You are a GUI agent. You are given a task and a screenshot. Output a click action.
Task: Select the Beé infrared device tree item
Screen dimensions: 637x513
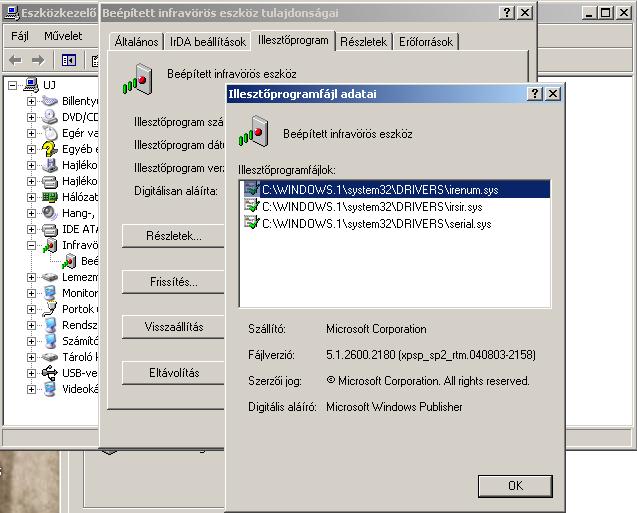click(x=89, y=261)
